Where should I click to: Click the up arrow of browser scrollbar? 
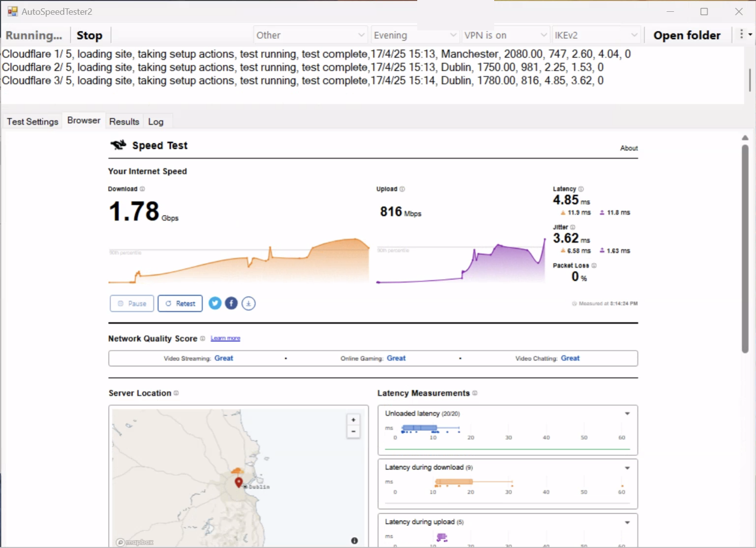[x=745, y=138]
